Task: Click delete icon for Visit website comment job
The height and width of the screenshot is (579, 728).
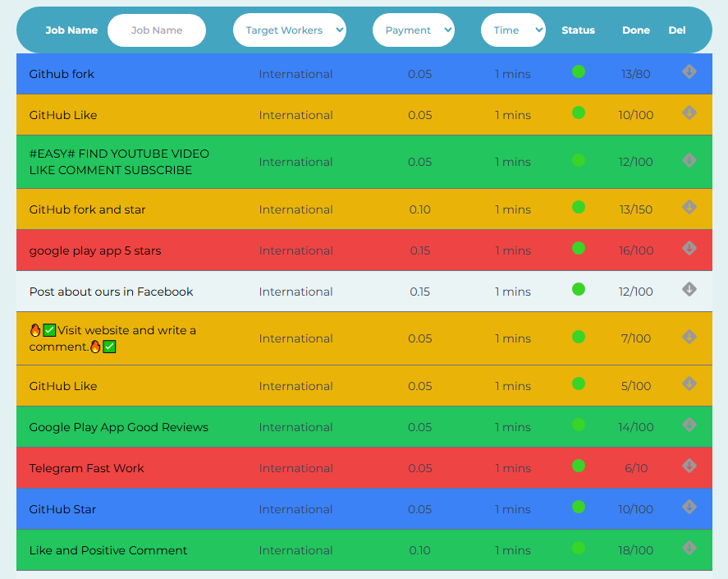Action: point(689,337)
